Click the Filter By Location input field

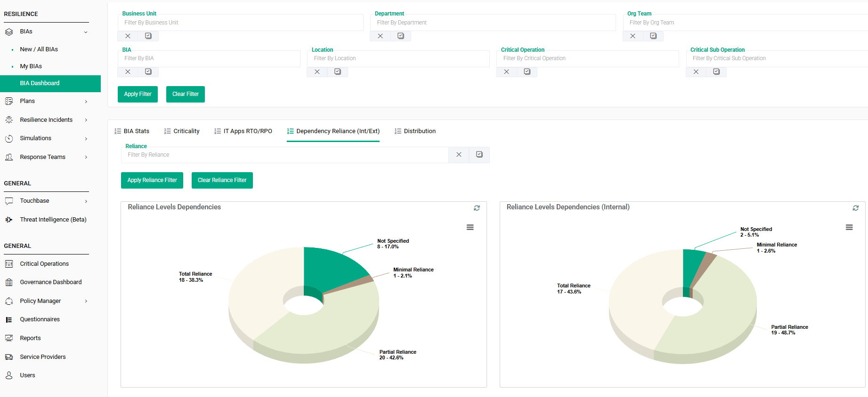coord(398,58)
